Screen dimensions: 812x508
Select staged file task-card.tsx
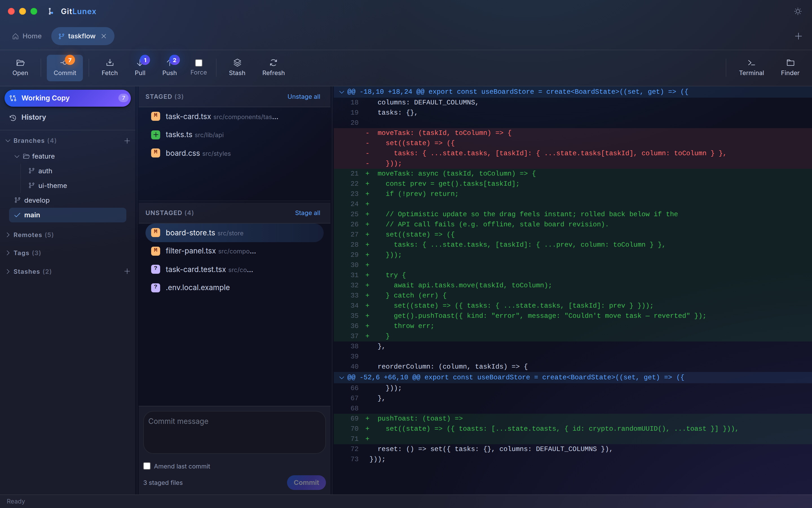coord(235,117)
